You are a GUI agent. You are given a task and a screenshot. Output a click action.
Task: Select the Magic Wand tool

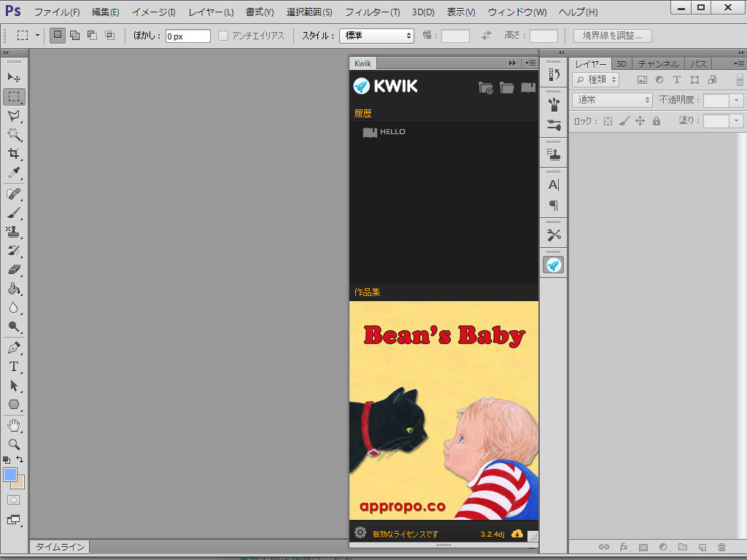14,135
